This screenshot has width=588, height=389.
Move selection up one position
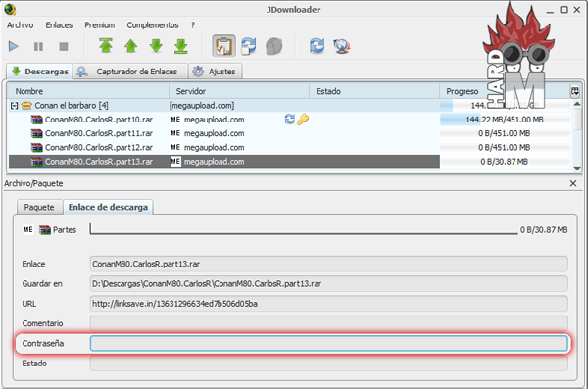coord(131,46)
